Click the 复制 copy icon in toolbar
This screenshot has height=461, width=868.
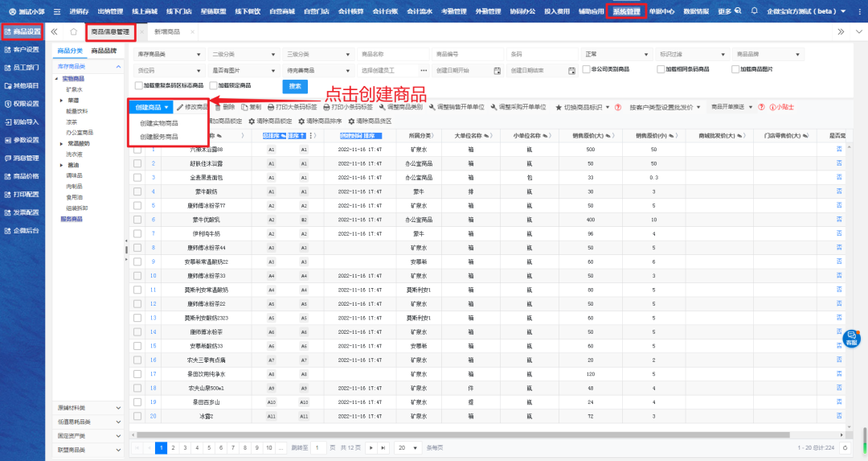tap(244, 107)
